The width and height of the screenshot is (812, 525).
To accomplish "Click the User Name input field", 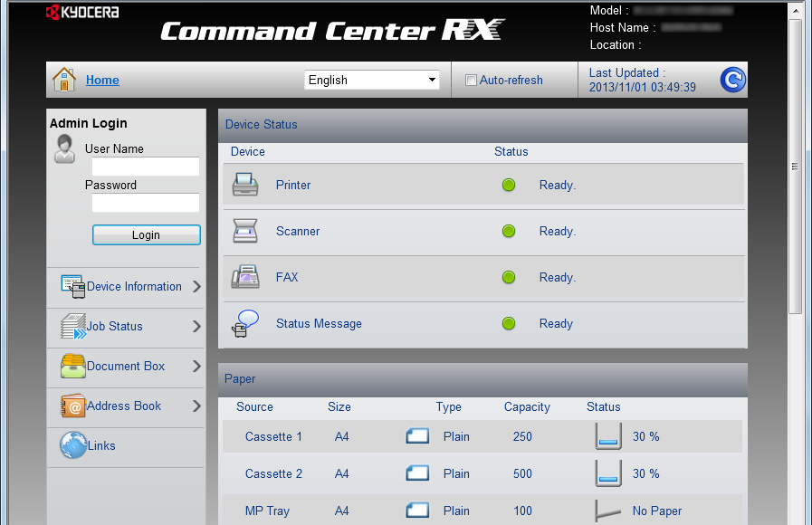I will click(x=146, y=167).
